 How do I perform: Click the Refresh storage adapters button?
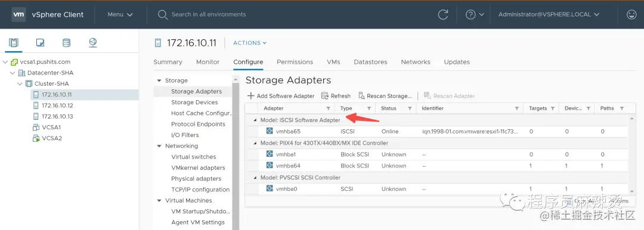336,96
